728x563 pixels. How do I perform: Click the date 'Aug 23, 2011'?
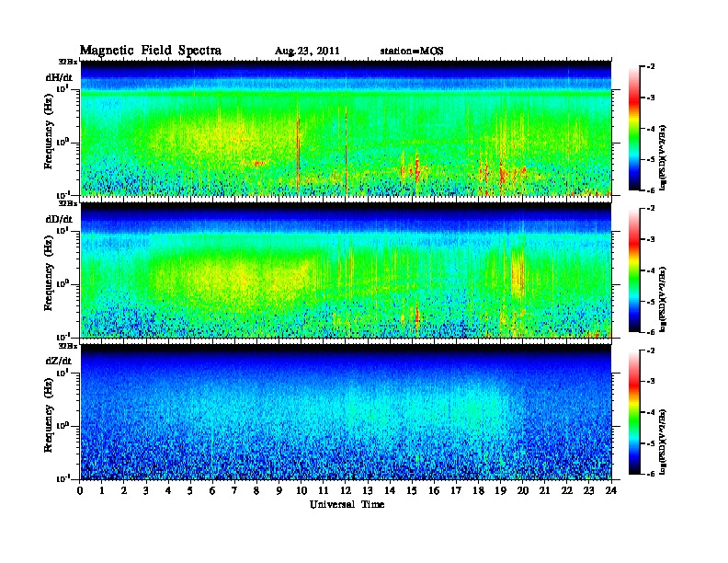click(x=307, y=52)
